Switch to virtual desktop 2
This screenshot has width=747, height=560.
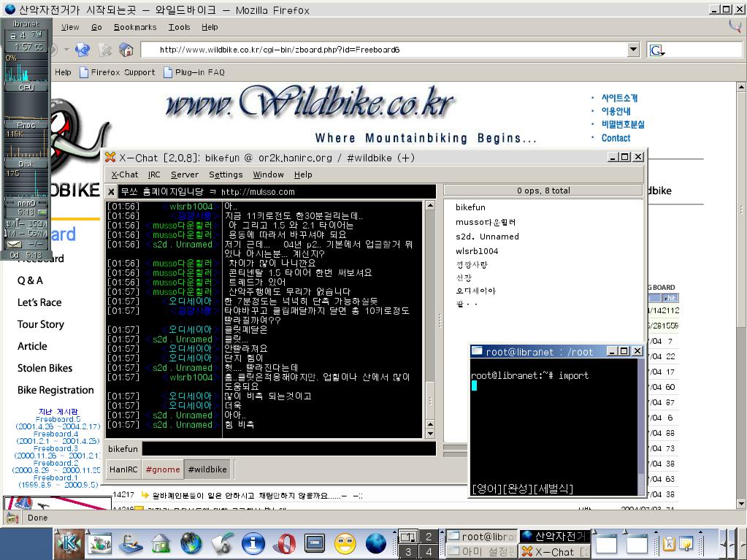pyautogui.click(x=429, y=537)
